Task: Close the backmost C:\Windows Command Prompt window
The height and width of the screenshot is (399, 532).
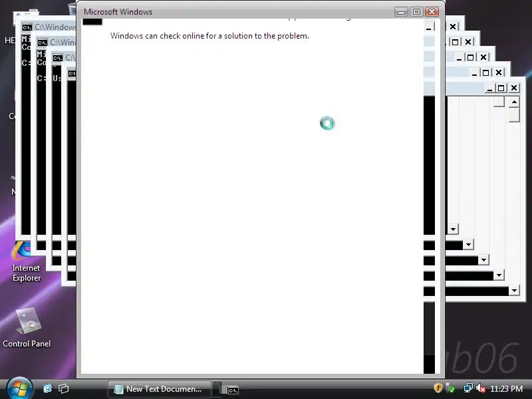Action: [453, 27]
